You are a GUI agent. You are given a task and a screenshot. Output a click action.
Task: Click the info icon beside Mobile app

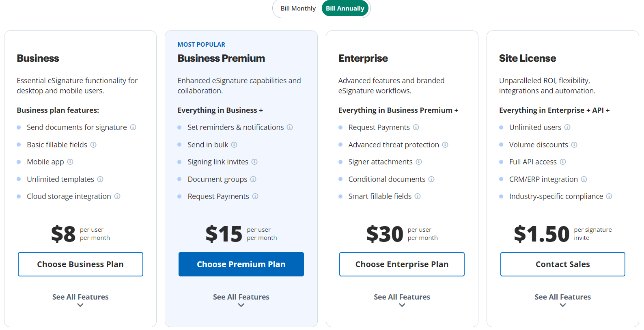[70, 162]
